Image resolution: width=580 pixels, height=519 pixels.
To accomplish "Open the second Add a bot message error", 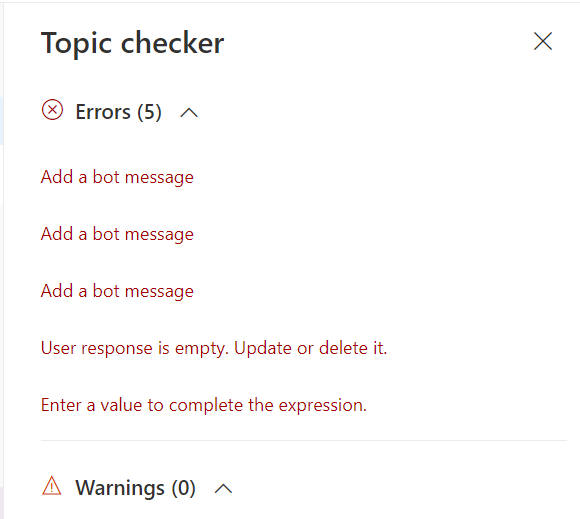I will tap(117, 234).
